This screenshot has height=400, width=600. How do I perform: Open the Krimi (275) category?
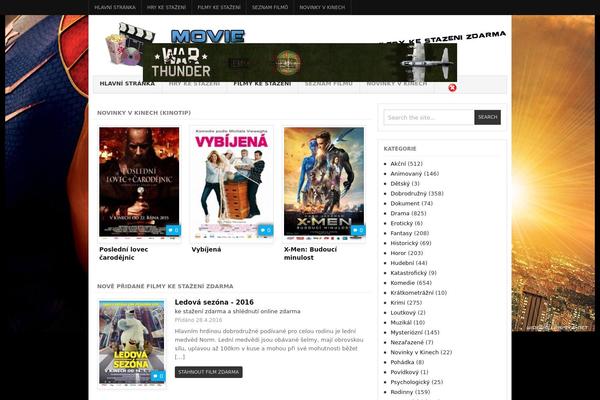406,303
